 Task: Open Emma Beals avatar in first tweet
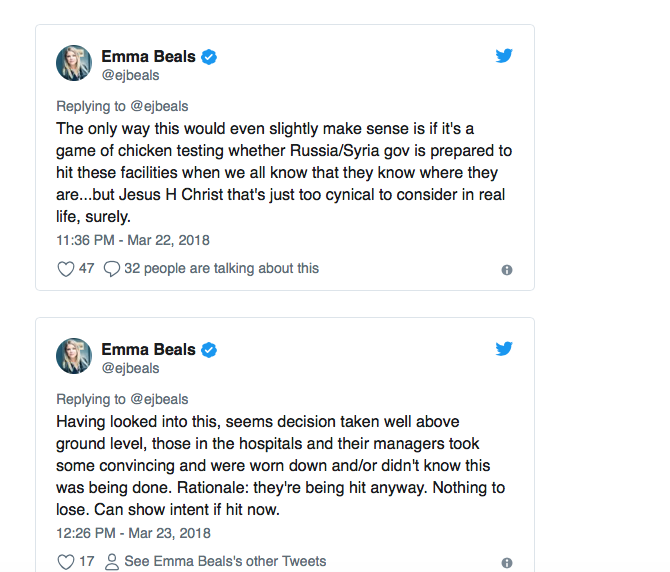(74, 64)
